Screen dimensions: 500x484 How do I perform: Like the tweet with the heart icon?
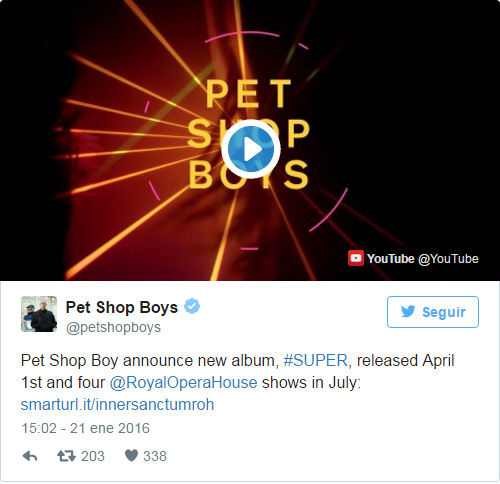pyautogui.click(x=131, y=456)
